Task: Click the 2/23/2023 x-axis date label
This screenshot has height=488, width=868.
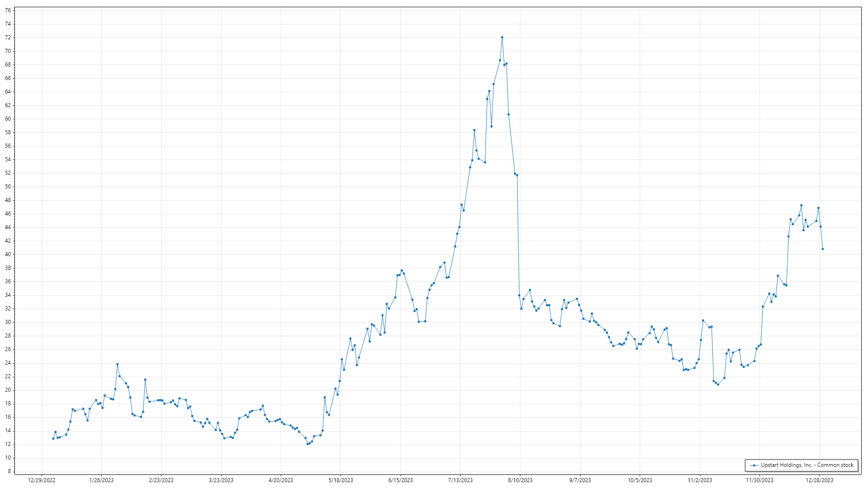Action: point(161,480)
